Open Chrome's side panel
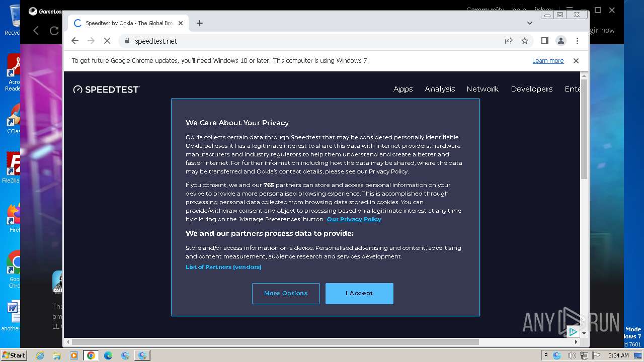644x362 pixels. tap(544, 41)
